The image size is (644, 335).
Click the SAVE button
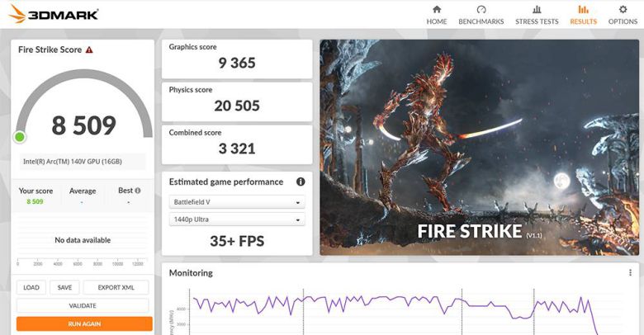[64, 287]
